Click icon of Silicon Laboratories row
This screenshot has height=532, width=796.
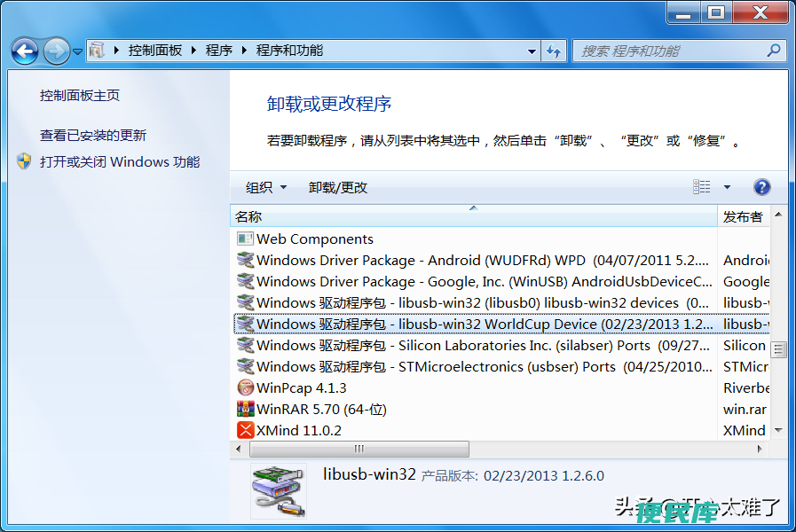click(x=245, y=346)
